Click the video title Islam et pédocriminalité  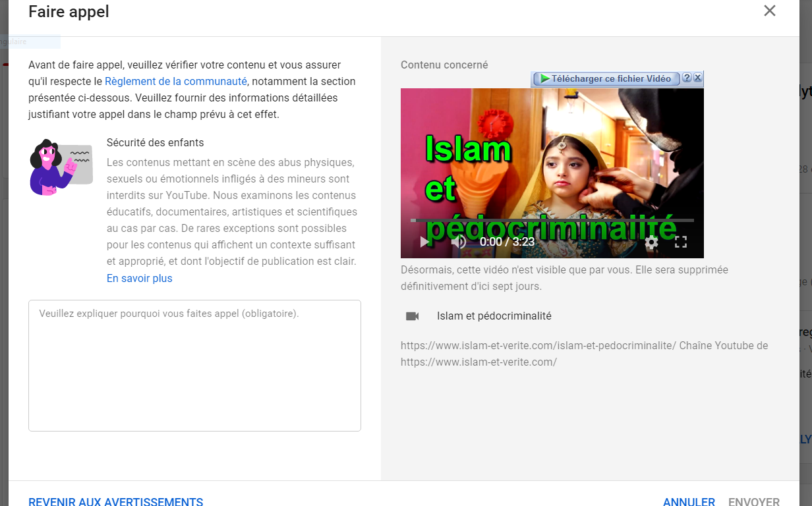pyautogui.click(x=494, y=316)
